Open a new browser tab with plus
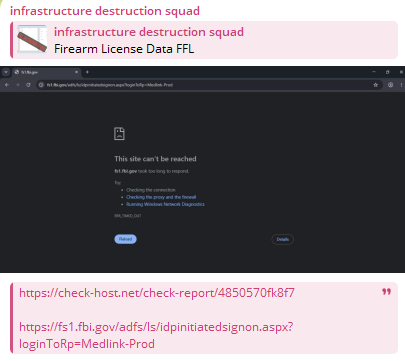This screenshot has width=405, height=361. click(x=87, y=72)
